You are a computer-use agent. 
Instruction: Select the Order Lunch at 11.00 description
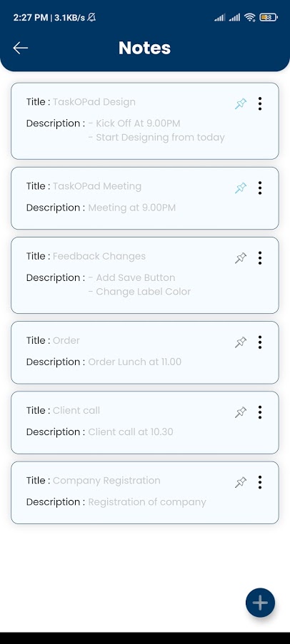134,362
